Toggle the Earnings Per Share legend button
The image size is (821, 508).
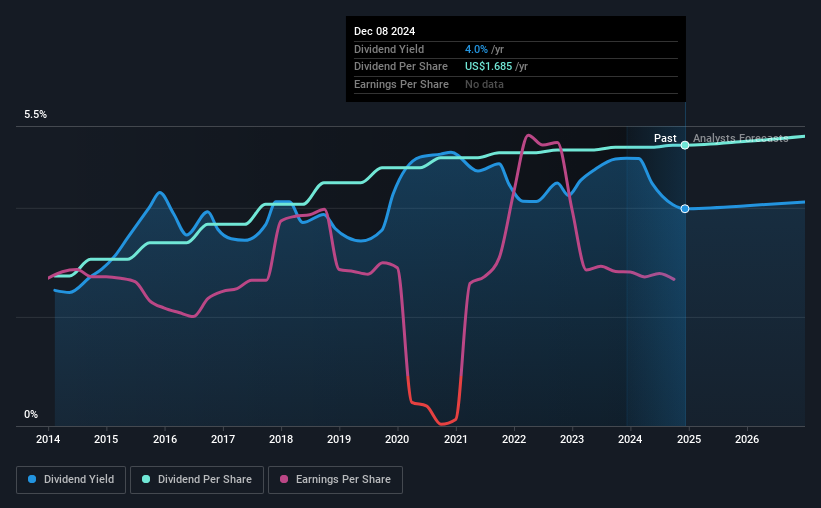point(335,480)
